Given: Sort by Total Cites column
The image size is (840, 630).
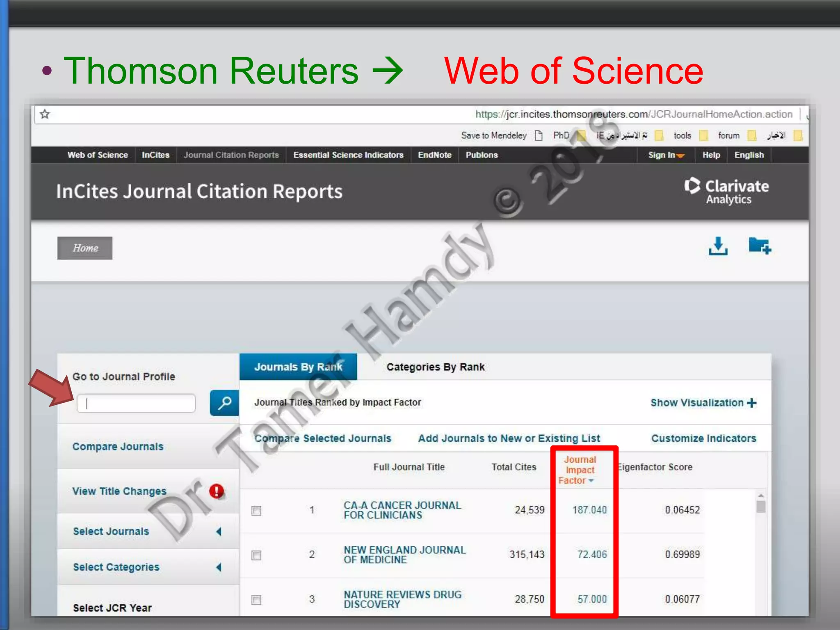Looking at the screenshot, I should (x=514, y=467).
